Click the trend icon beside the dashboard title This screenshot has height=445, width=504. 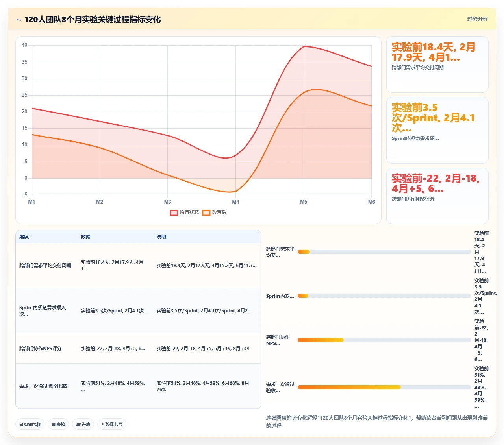click(19, 20)
